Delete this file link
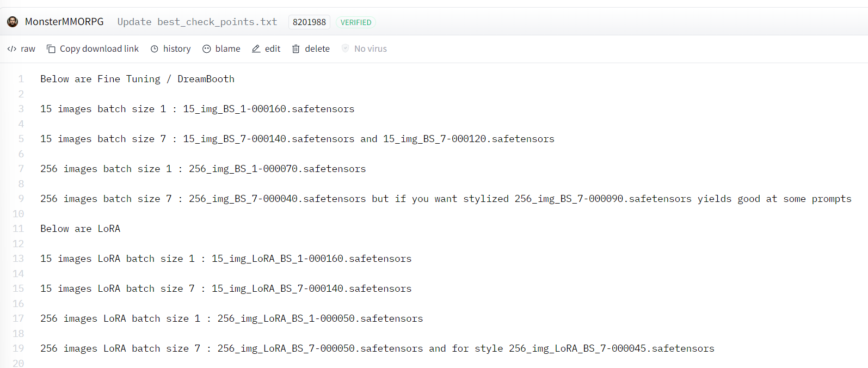Viewport: 868px width, 368px height. pyautogui.click(x=317, y=49)
